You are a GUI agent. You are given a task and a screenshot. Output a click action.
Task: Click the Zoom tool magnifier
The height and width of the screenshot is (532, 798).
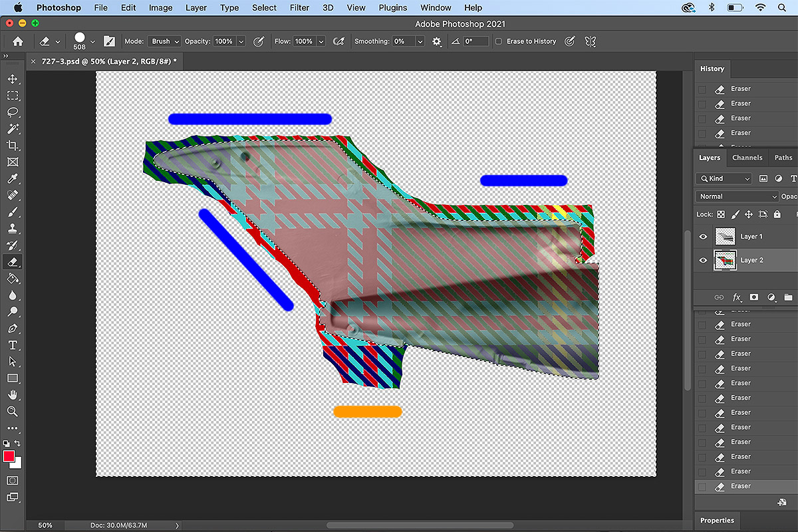13,412
